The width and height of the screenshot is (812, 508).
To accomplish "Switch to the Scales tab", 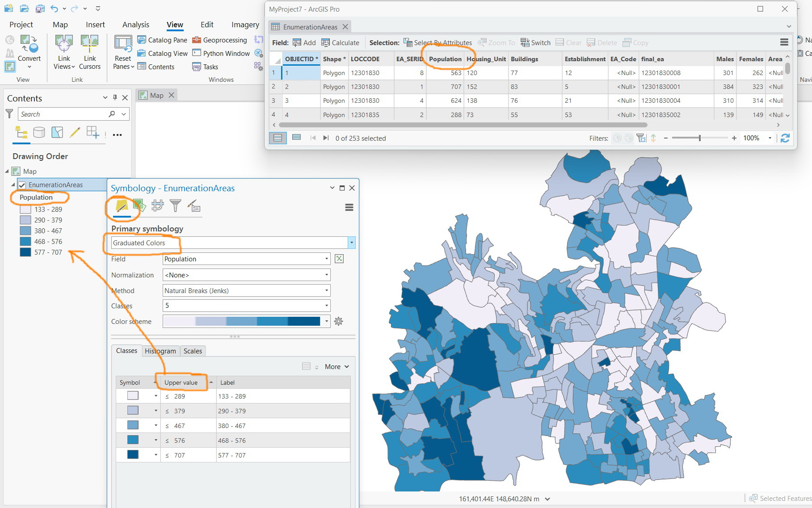I will point(193,351).
